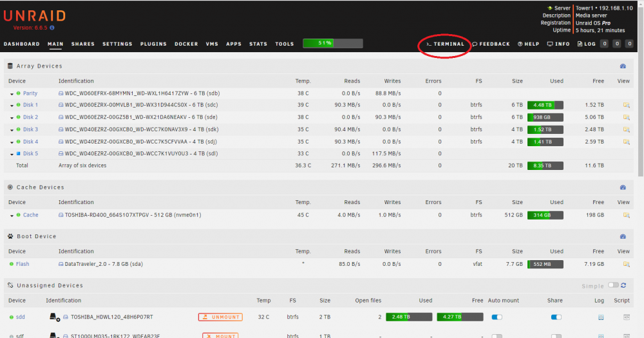
Task: Click the blue status square for Disk 5
Action: click(18, 154)
